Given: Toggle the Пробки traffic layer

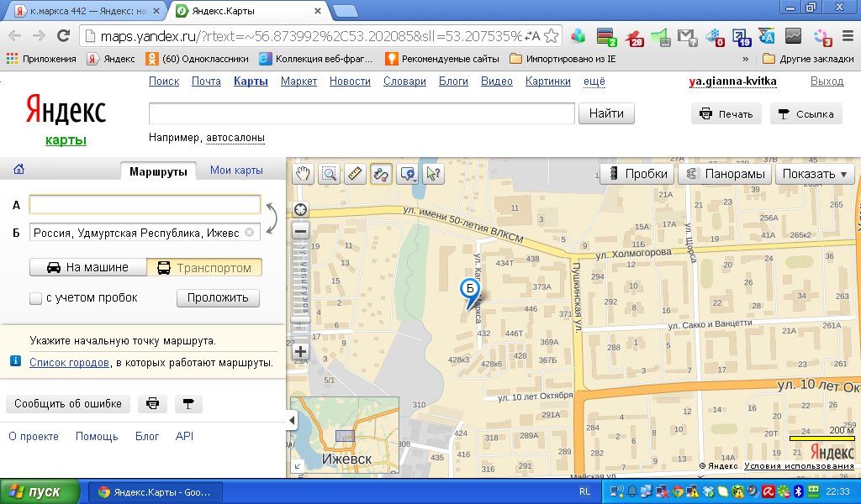Looking at the screenshot, I should [x=638, y=174].
